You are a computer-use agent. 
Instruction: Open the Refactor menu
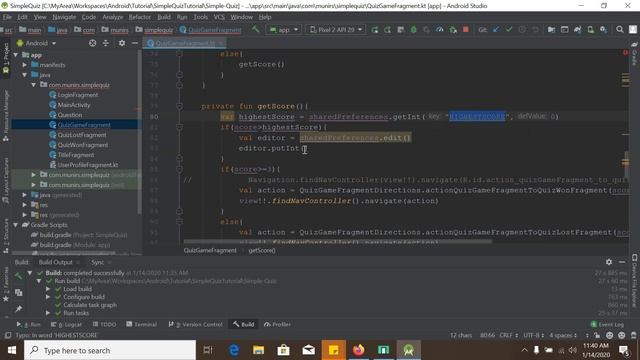pos(140,17)
